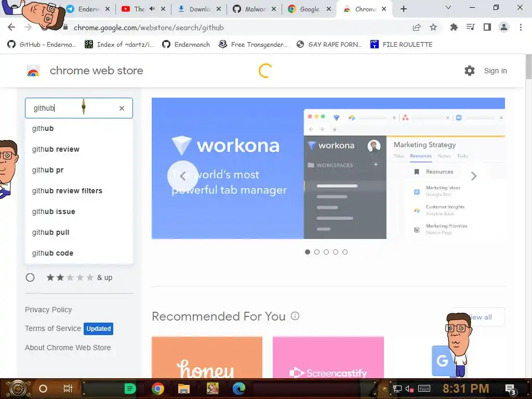Go to previous carousel slide arrow
532x399 pixels.
tap(182, 176)
